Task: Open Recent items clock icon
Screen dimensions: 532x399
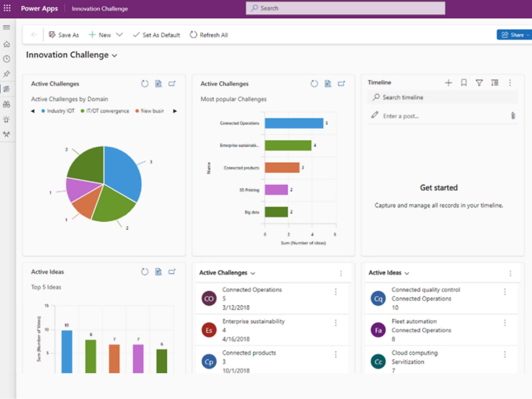Action: (x=7, y=59)
